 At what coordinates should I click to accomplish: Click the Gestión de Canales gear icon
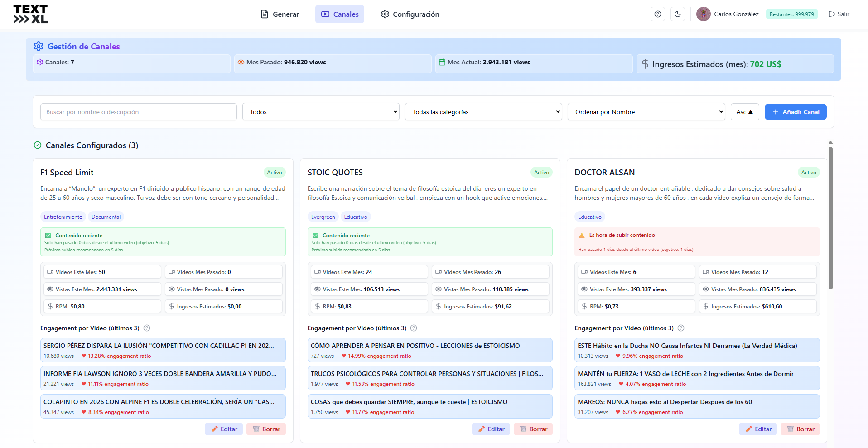[39, 46]
